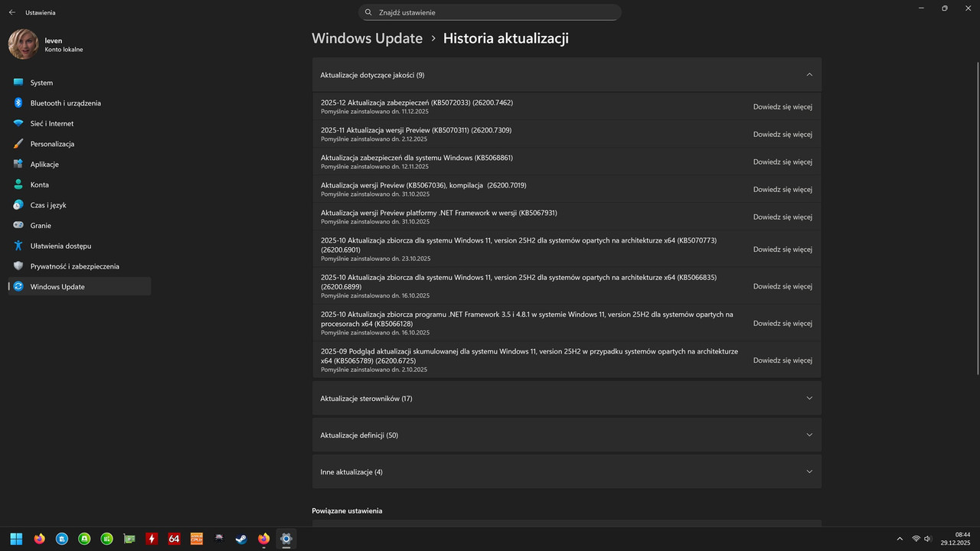Click the search magnifier icon
This screenshot has height=551, width=980.
click(x=368, y=12)
